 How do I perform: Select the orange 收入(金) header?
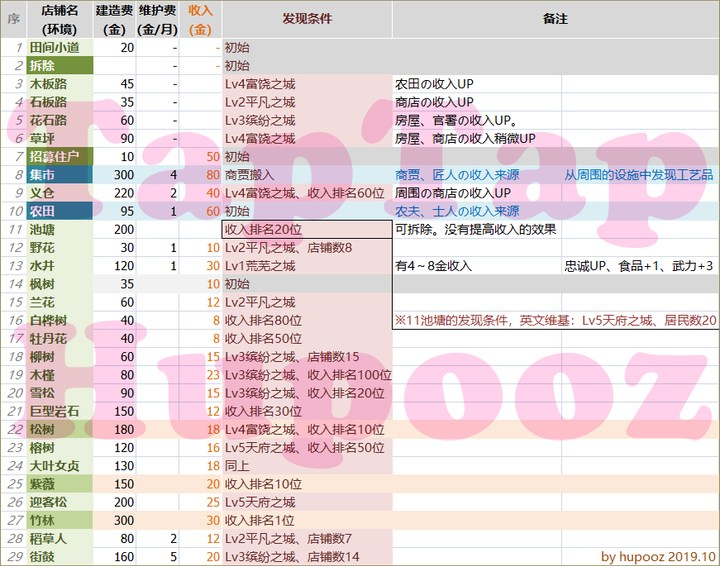point(200,20)
